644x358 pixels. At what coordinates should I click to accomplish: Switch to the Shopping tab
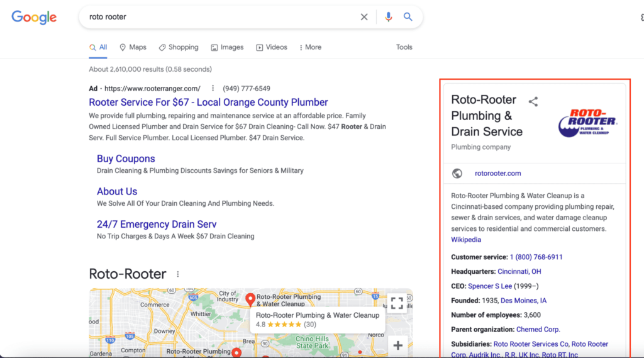(x=179, y=47)
